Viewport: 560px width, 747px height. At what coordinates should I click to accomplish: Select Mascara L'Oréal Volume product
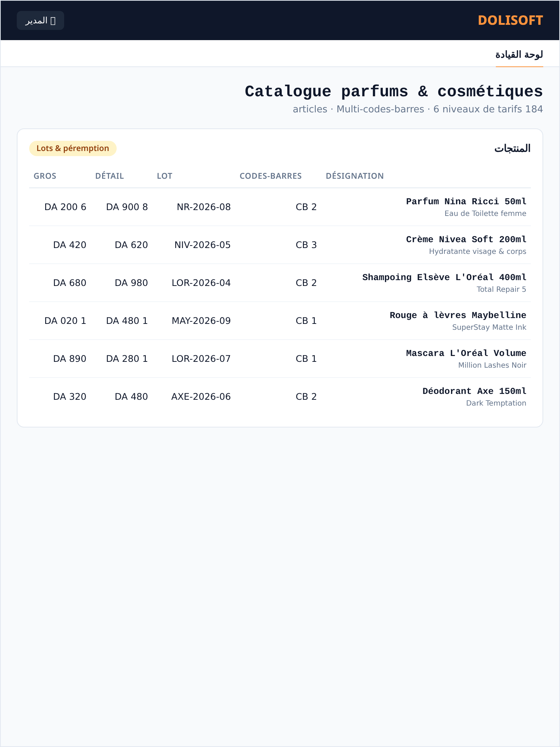coord(466,353)
